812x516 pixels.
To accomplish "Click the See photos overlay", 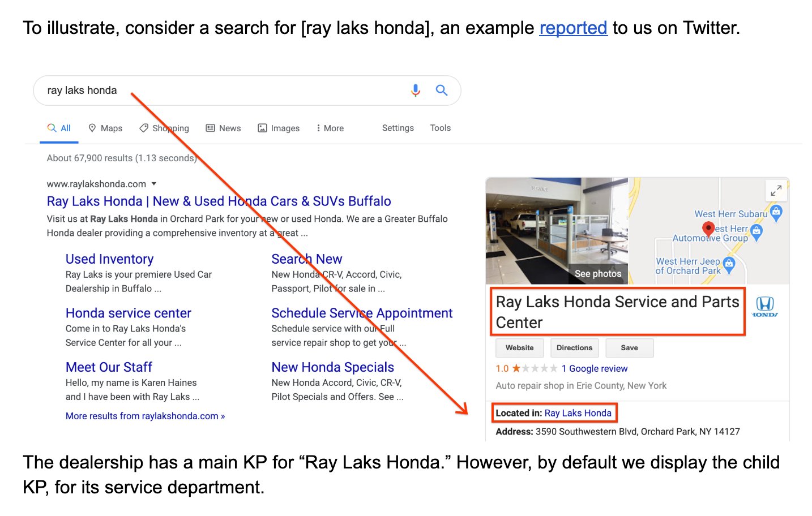I will (x=598, y=274).
